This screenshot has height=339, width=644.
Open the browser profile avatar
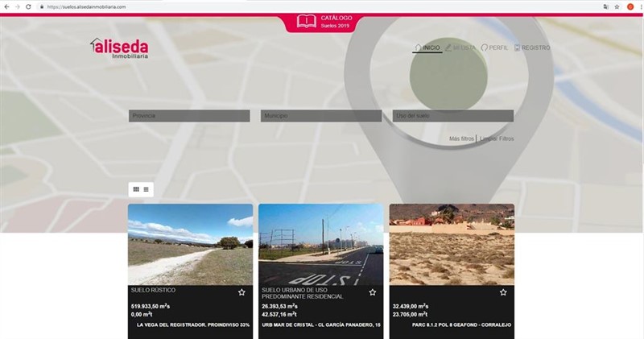[x=630, y=6]
